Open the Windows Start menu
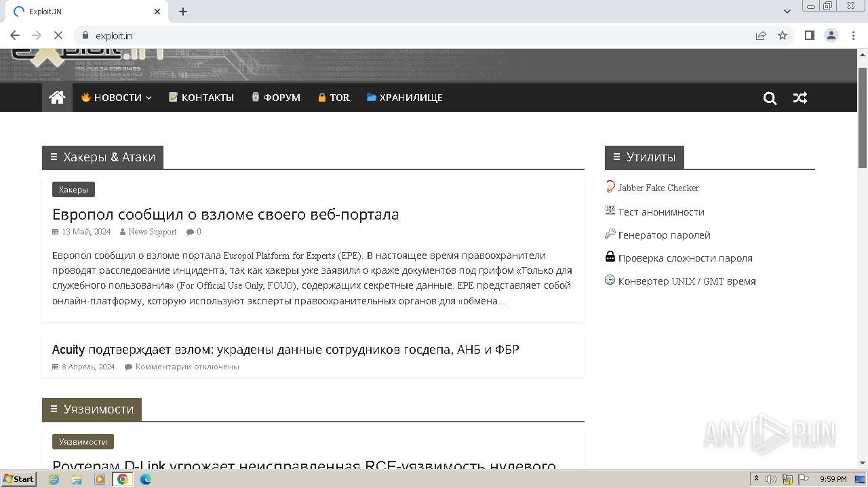 coord(18,479)
